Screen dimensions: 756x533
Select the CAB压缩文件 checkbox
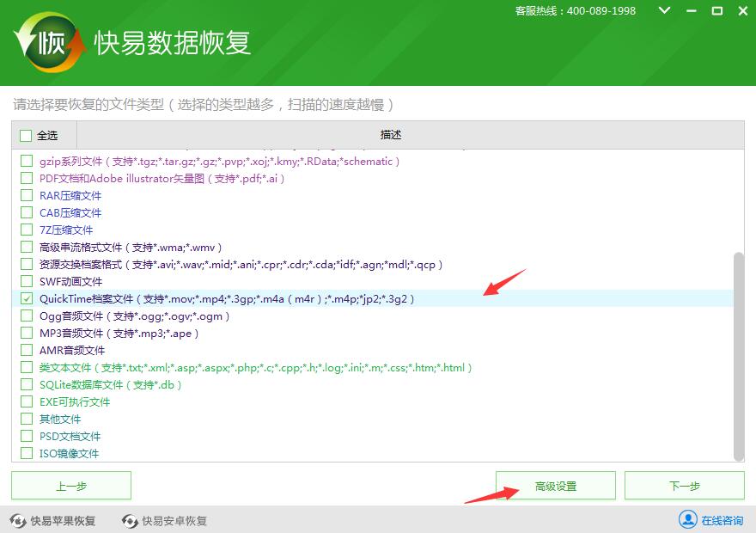point(27,212)
